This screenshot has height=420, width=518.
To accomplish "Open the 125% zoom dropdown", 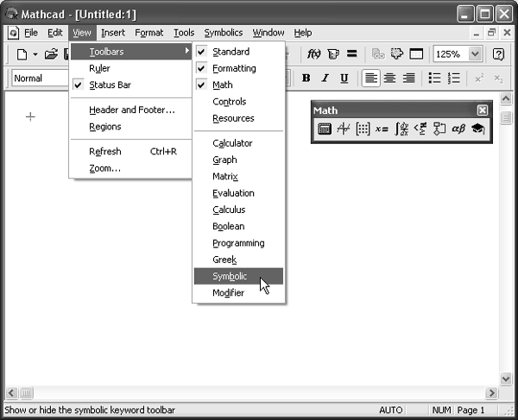I will pos(475,53).
